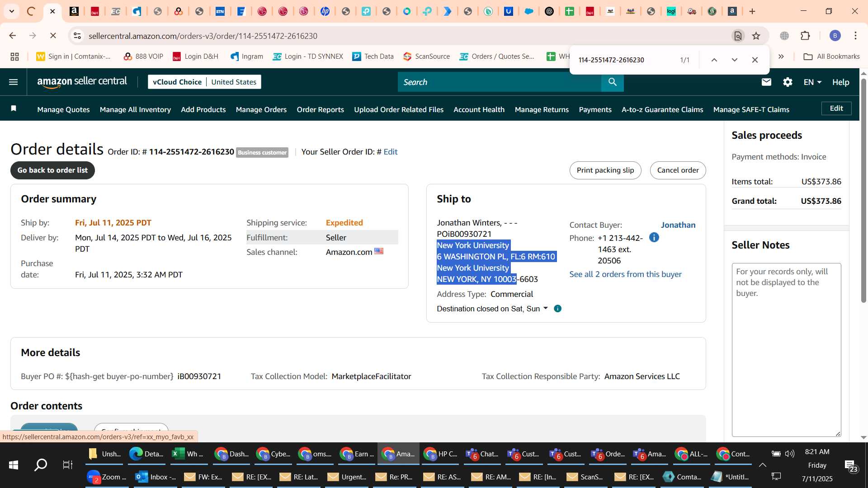
Task: Open the Chrome extensions puzzle icon
Action: [805, 36]
